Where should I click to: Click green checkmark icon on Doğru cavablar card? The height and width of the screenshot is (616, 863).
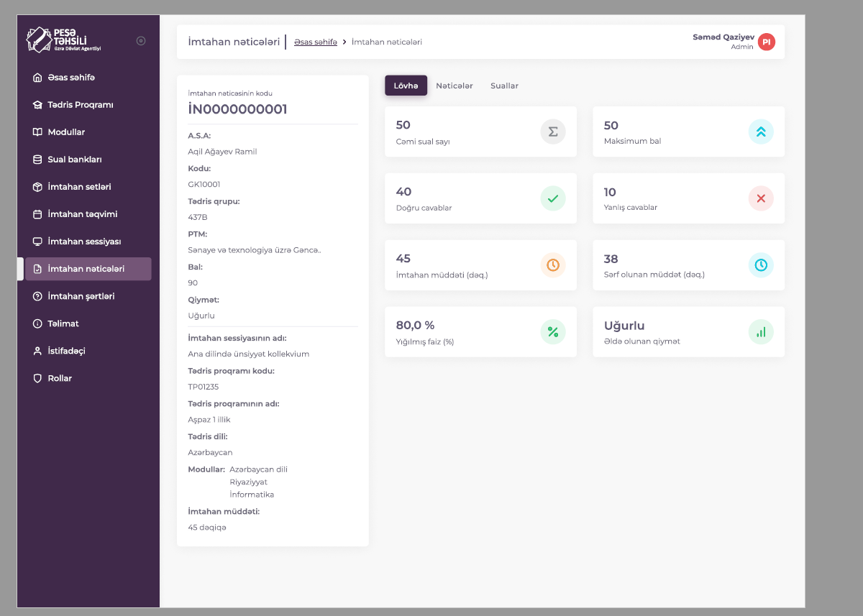553,198
